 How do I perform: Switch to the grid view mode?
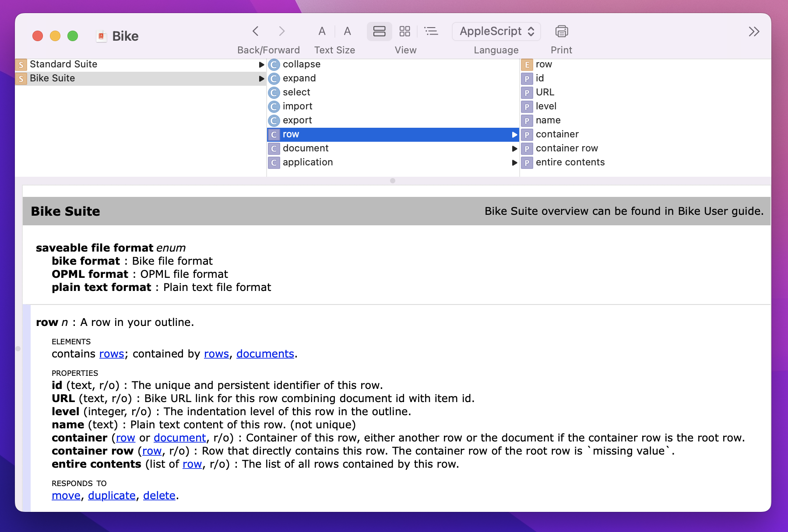[x=405, y=31]
